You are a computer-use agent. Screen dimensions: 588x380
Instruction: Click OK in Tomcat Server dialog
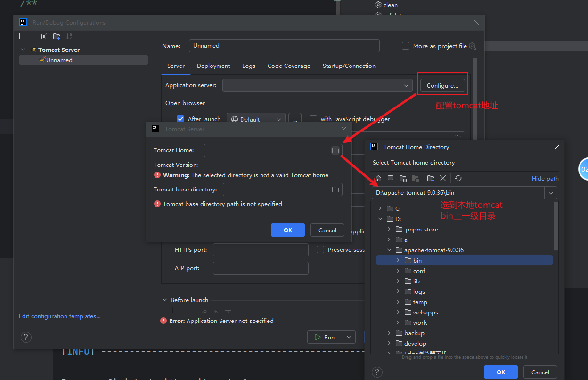point(288,230)
